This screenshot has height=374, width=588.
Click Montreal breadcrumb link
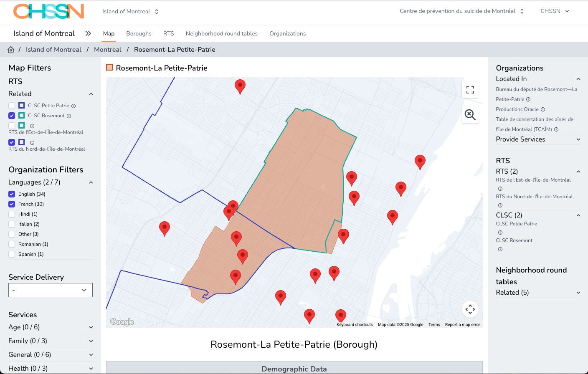(x=108, y=50)
